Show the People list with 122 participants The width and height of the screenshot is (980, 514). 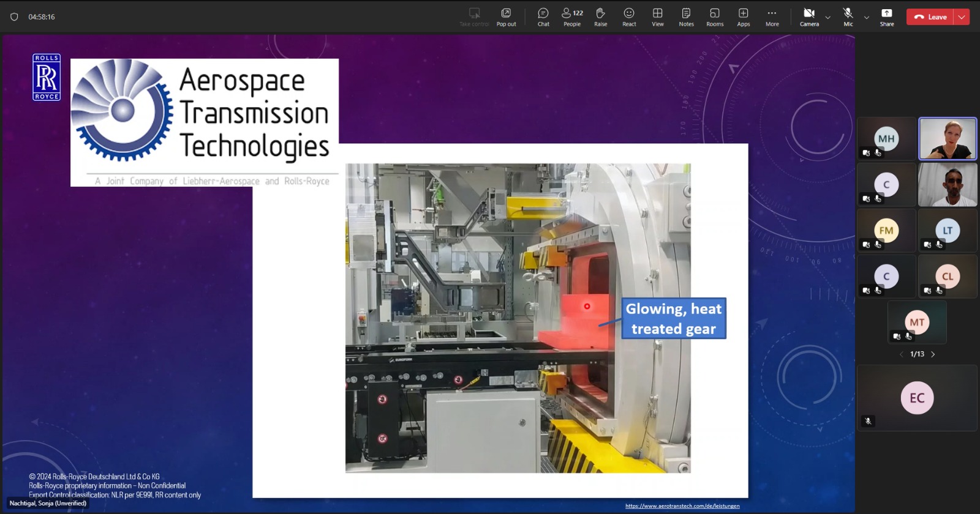[x=572, y=17]
